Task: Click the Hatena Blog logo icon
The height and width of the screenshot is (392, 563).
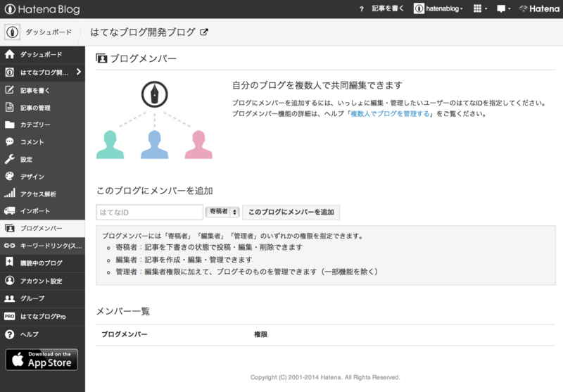Action: click(x=10, y=9)
